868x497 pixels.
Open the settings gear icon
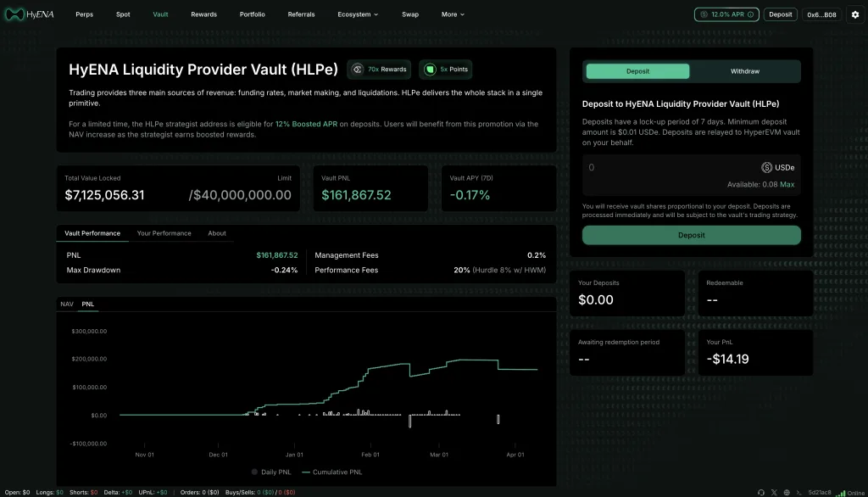coord(855,14)
